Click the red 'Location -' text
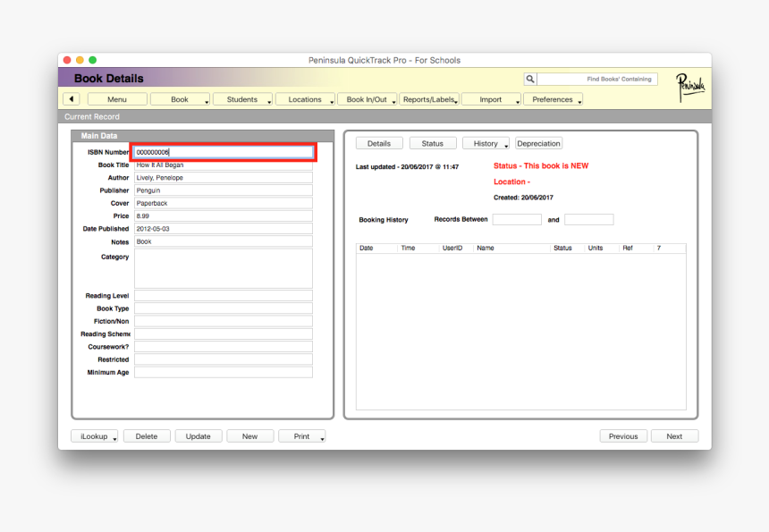The image size is (769, 532). [511, 182]
